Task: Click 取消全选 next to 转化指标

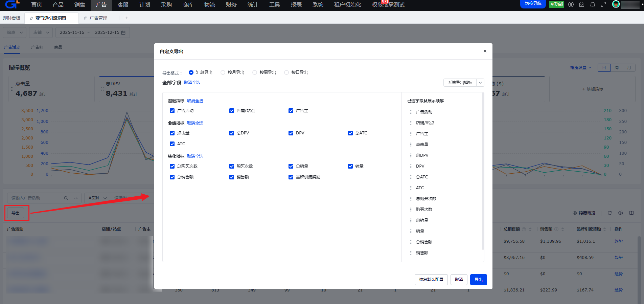Action: tap(195, 156)
